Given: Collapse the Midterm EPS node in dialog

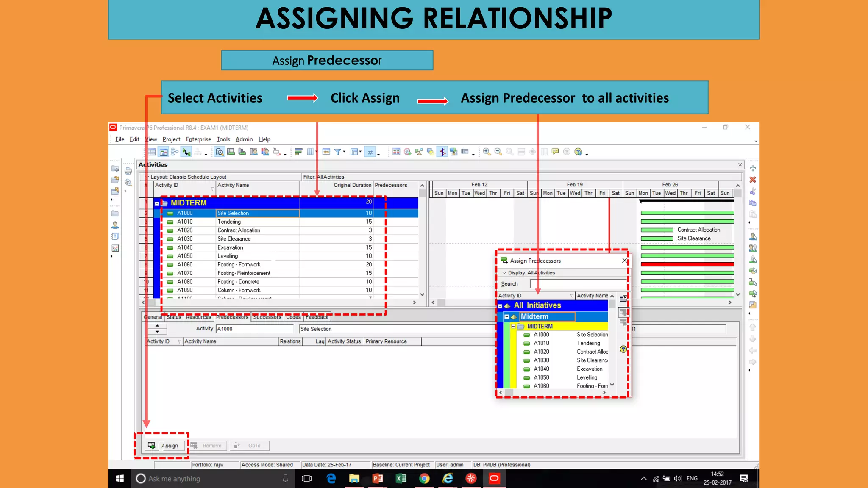Looking at the screenshot, I should (x=506, y=317).
